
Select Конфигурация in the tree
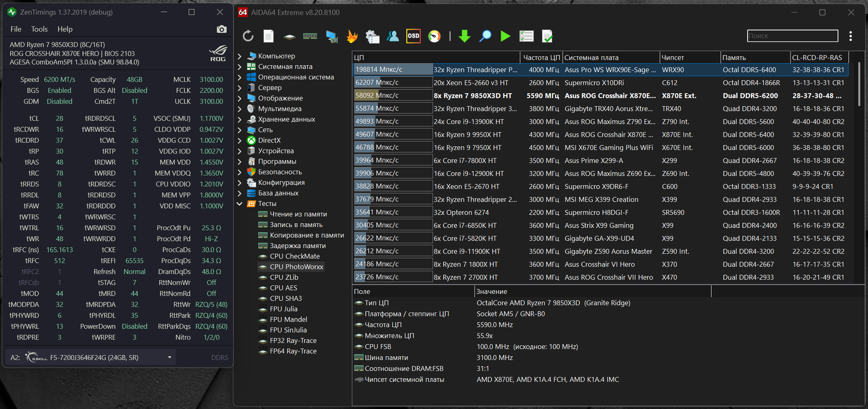[281, 182]
